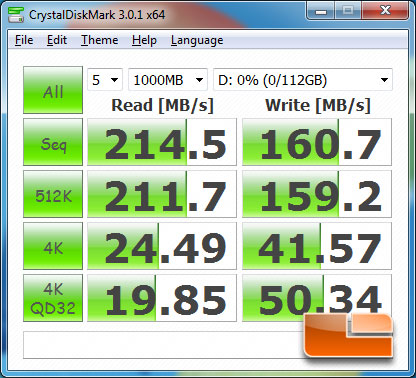Viewport: 416px width, 378px height.
Task: Open the Theme menu
Action: pyautogui.click(x=99, y=40)
